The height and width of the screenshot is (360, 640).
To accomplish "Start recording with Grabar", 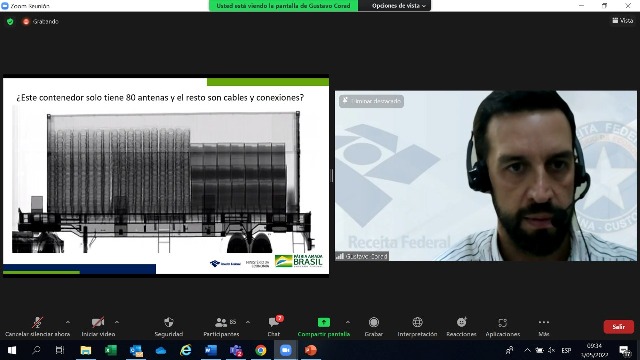I will (x=373, y=327).
